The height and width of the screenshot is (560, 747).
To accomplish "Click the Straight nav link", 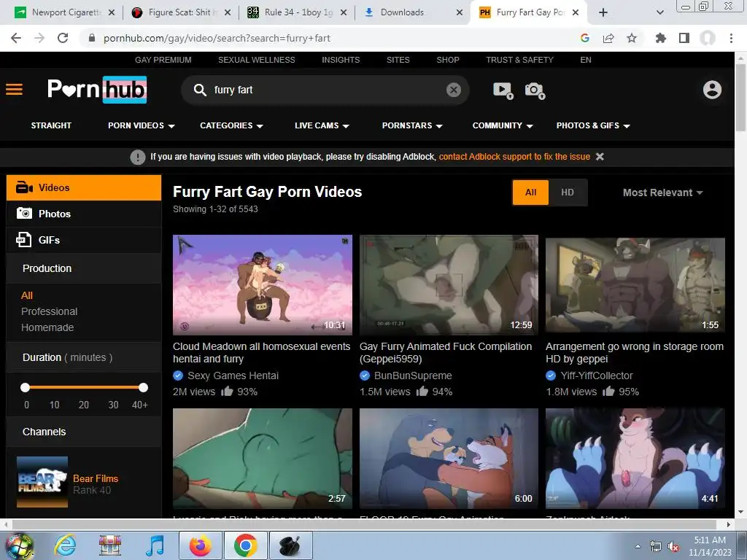I will 51,125.
